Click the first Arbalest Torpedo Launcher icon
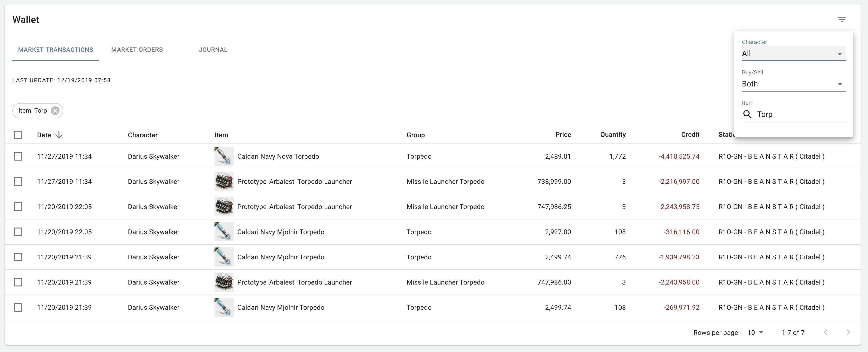Viewport: 868px width, 352px height. pyautogui.click(x=224, y=181)
